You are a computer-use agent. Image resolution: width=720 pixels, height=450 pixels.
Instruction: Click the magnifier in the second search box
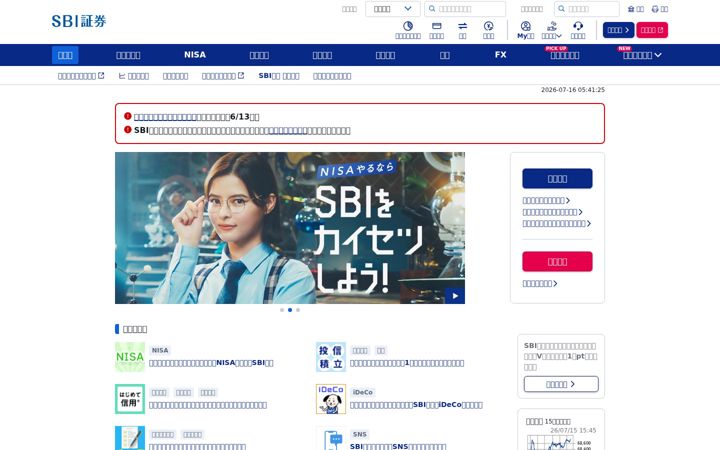point(562,9)
